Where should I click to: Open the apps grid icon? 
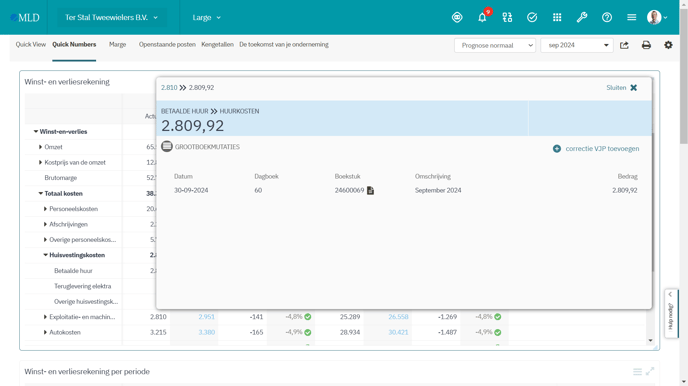coord(557,18)
